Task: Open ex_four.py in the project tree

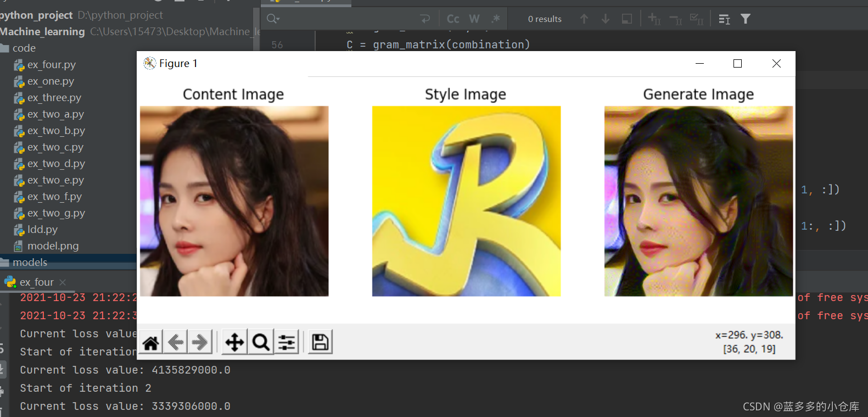Action: coord(51,65)
